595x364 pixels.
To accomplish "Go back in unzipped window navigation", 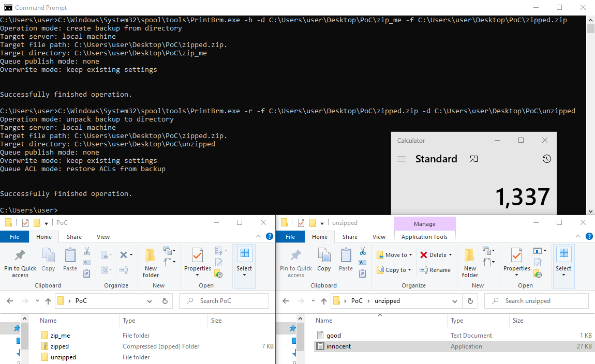I will coord(286,301).
